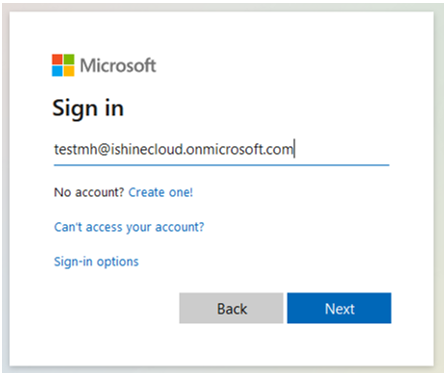445x373 pixels.
Task: Click the Sign in heading
Action: (x=88, y=109)
